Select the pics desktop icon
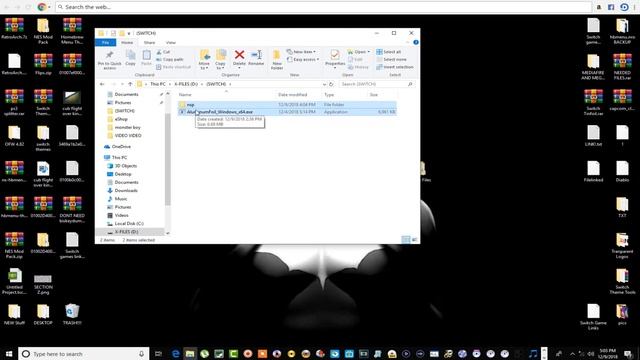The height and width of the screenshot is (360, 640). pos(622,315)
